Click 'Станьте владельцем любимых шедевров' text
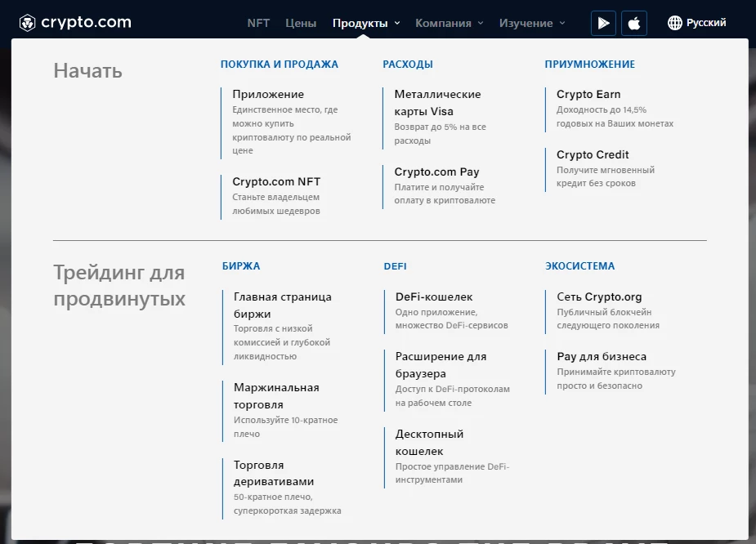Screen dimensions: 756x544 pos(276,204)
